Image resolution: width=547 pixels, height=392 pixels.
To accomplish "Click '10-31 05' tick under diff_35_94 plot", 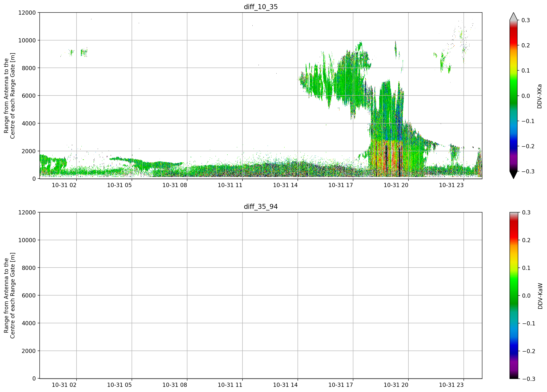I will (119, 385).
